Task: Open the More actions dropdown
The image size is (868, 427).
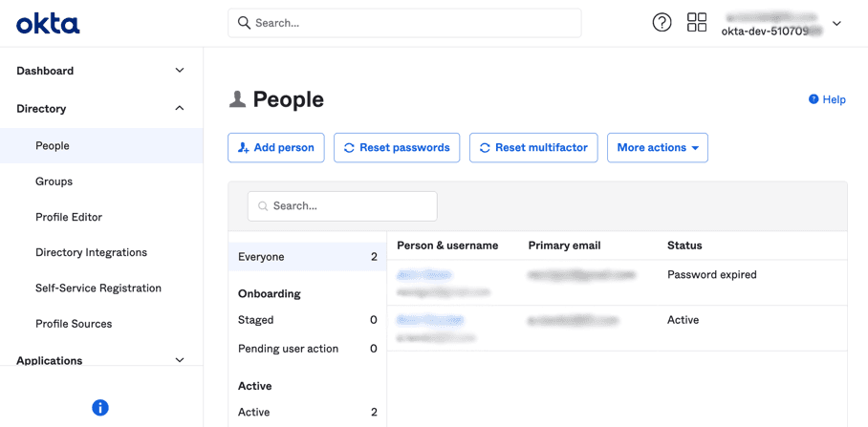Action: coord(657,148)
